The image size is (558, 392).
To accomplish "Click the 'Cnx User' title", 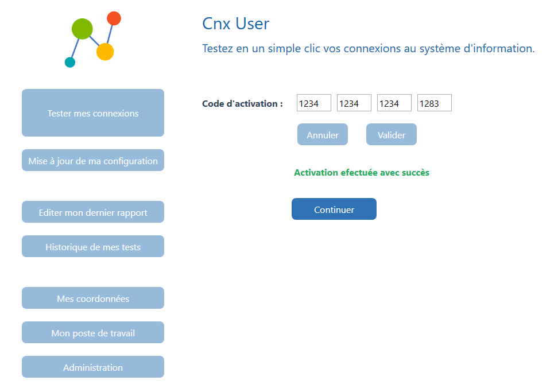I will point(235,24).
